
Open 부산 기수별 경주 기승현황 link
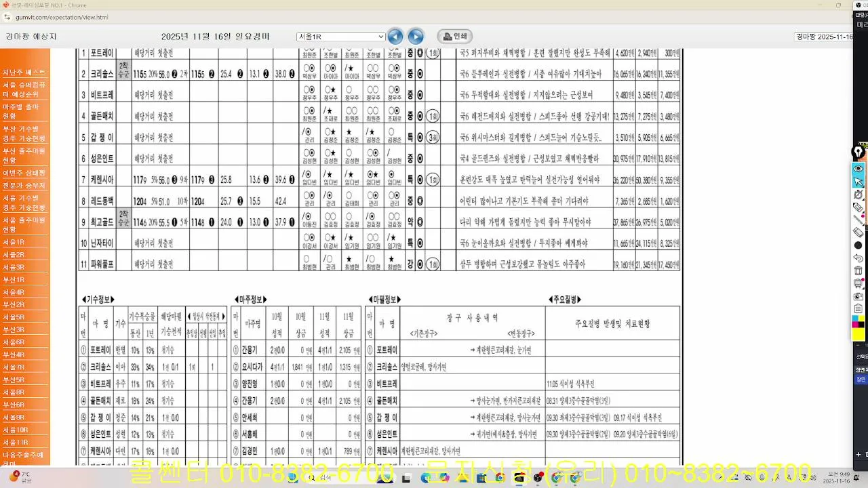(x=24, y=134)
